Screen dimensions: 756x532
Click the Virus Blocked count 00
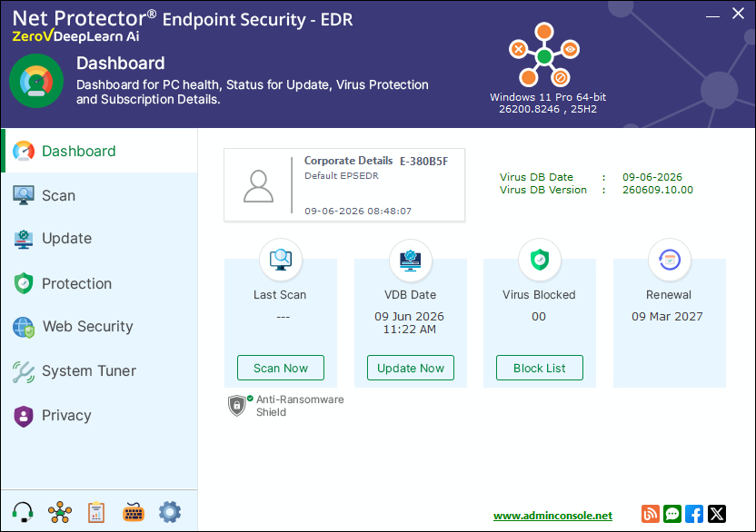pos(539,317)
